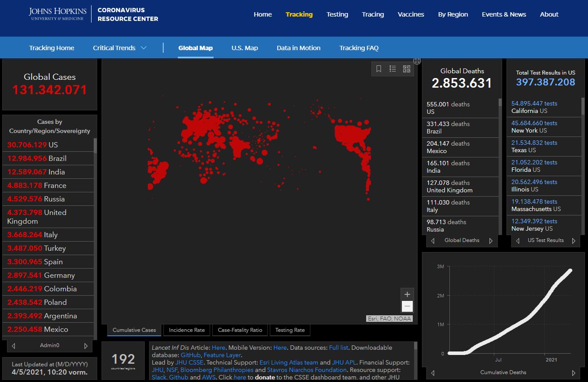This screenshot has width=588, height=382.
Task: Go to previous Global Deaths panel
Action: coord(433,241)
